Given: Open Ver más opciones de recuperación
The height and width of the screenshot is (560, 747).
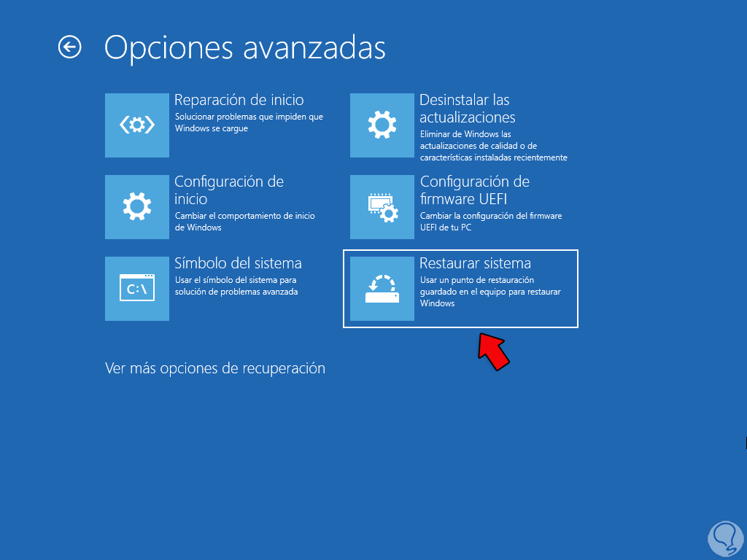Looking at the screenshot, I should click(x=215, y=368).
